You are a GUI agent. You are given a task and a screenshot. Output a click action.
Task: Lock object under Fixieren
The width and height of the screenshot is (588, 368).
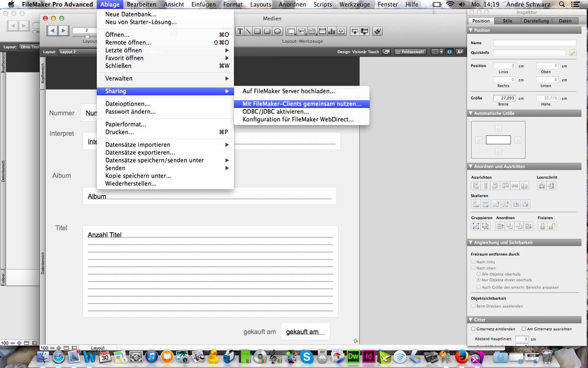click(542, 226)
